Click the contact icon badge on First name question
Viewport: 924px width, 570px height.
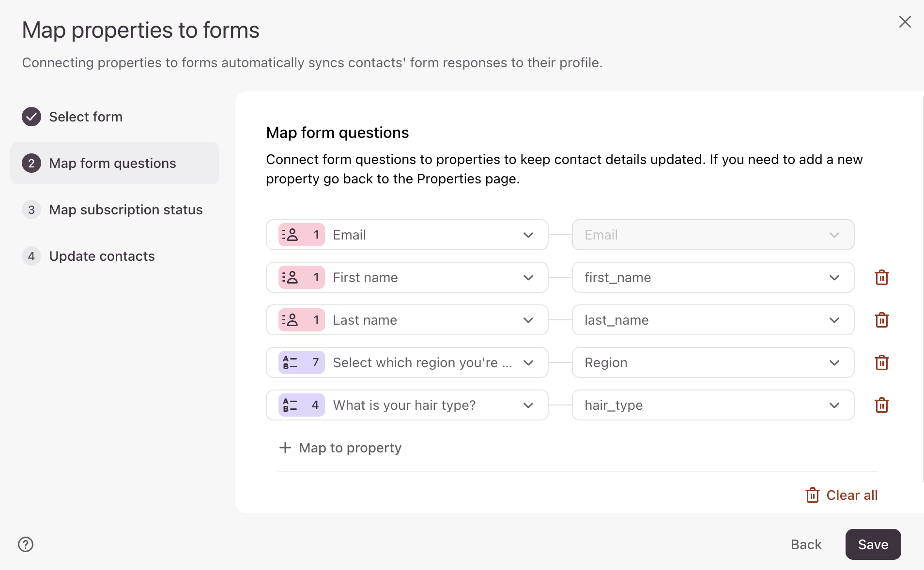[301, 277]
